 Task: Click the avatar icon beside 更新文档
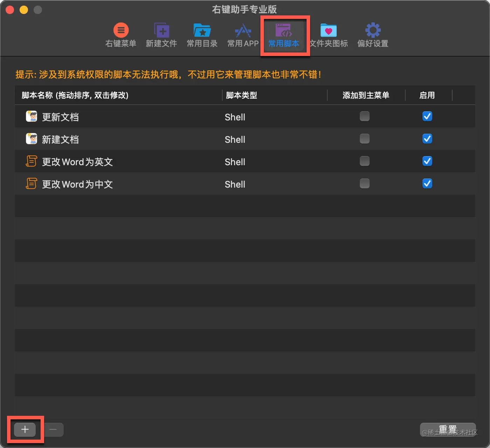tap(31, 116)
